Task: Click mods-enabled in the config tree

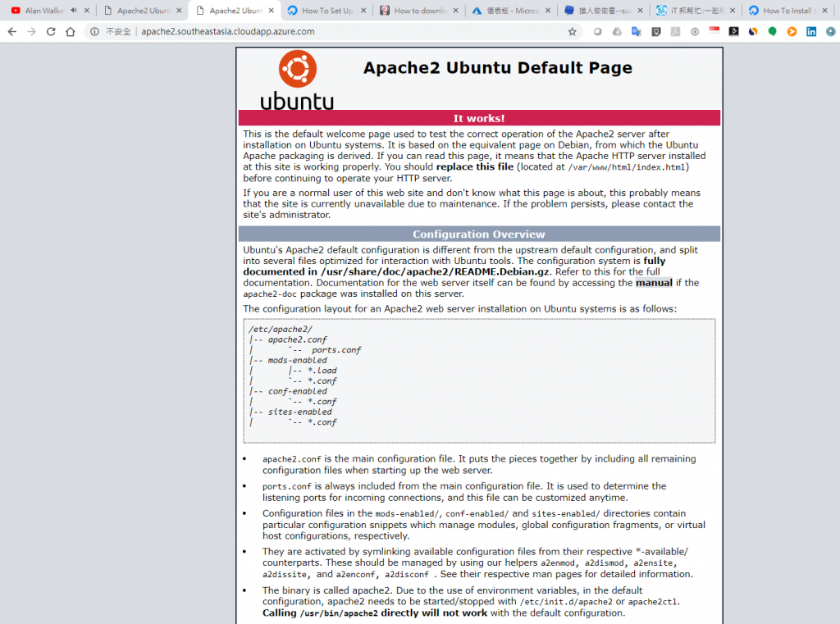Action: click(297, 360)
